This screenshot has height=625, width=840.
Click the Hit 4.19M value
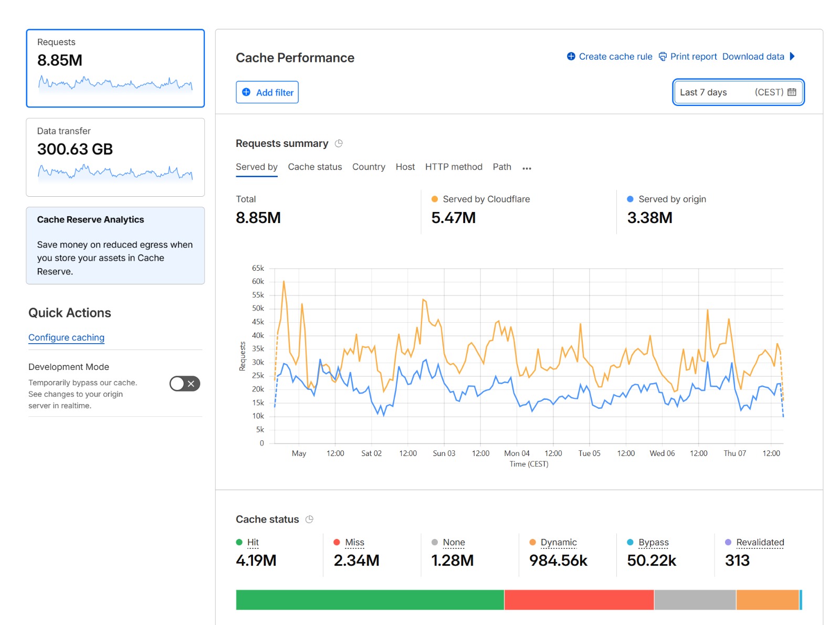coord(256,560)
